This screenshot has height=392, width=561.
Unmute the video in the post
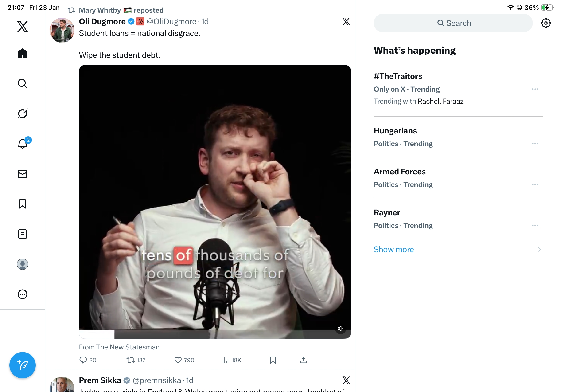(341, 329)
